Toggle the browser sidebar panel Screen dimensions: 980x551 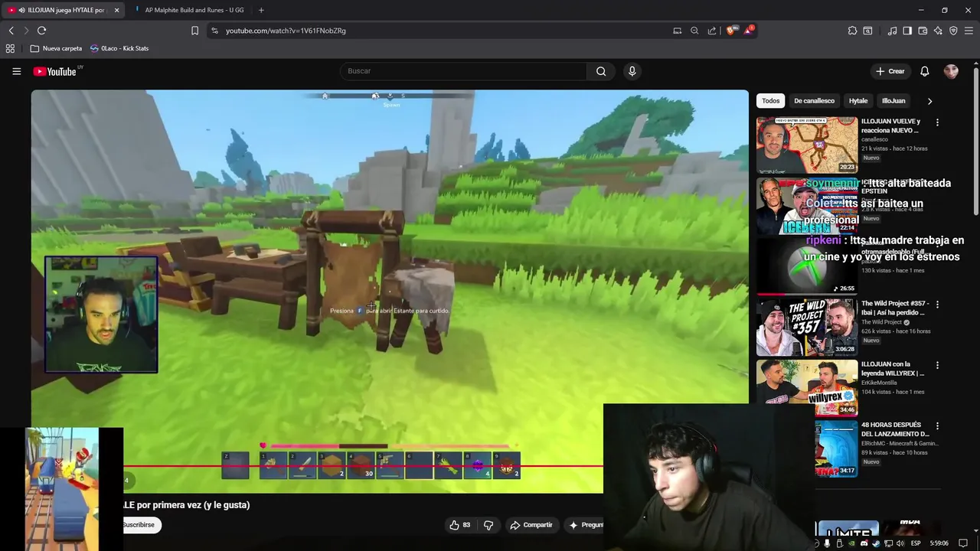907,31
